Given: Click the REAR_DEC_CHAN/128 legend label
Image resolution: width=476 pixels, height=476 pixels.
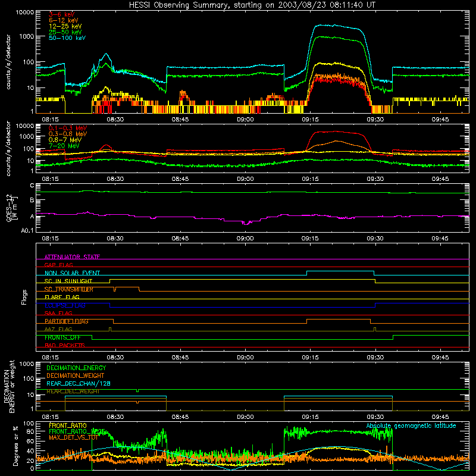Looking at the screenshot, I should [79, 384].
